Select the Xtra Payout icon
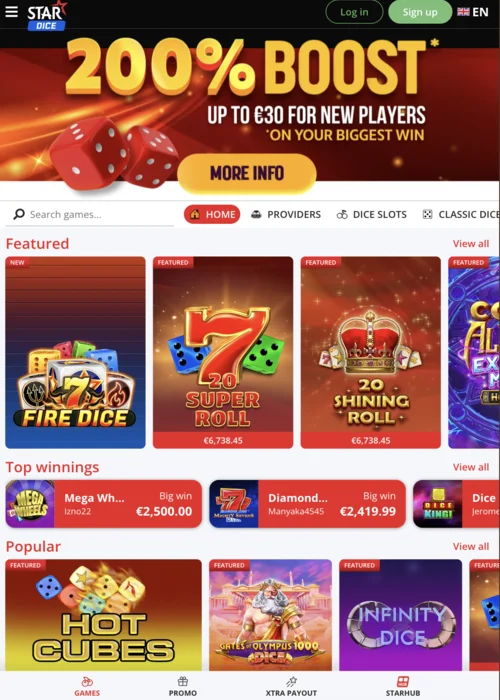Image resolution: width=500 pixels, height=700 pixels. pyautogui.click(x=291, y=682)
